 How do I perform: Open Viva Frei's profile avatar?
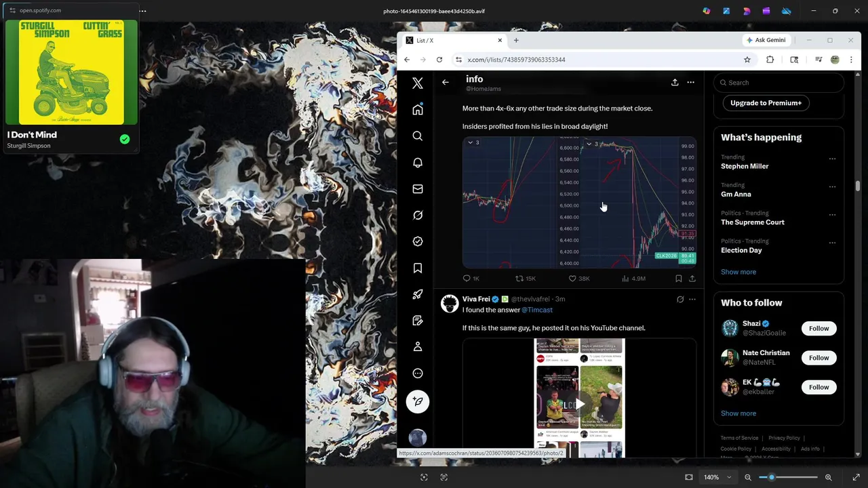pyautogui.click(x=450, y=304)
